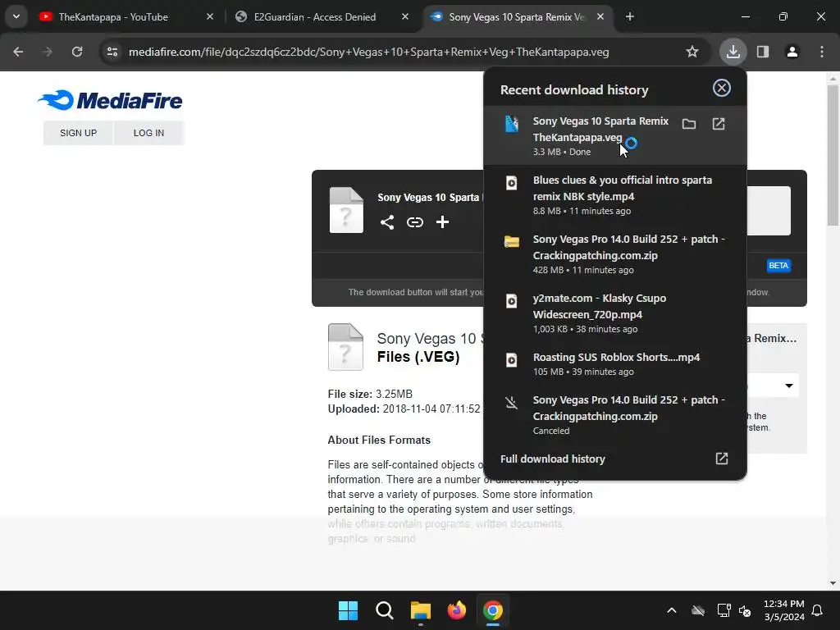Image resolution: width=840 pixels, height=630 pixels.
Task: Open Roasting SUS Roblox Shorts mp4 download
Action: tap(615, 363)
